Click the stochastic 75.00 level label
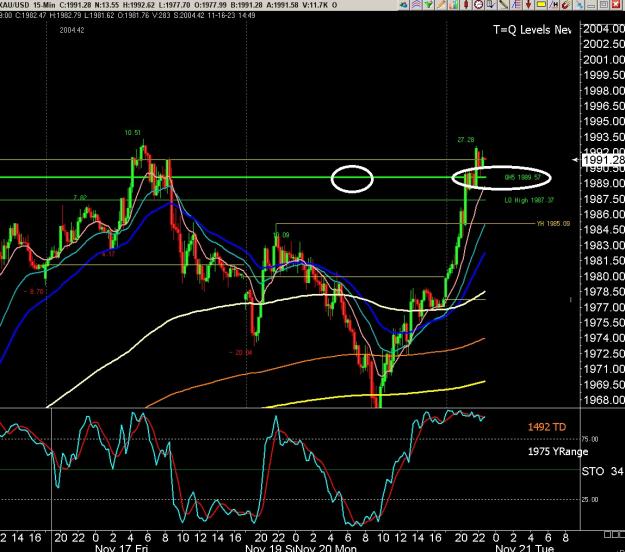Screen dimensions: 625x552 pos(590,439)
